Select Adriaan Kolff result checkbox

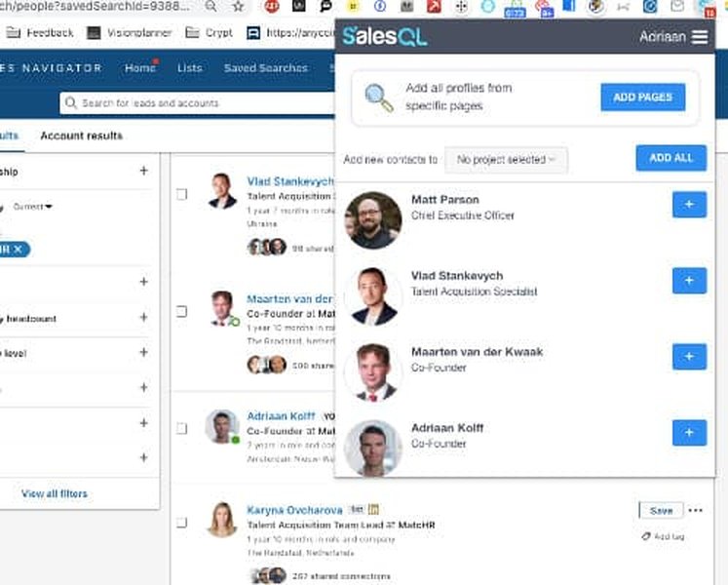pos(182,428)
